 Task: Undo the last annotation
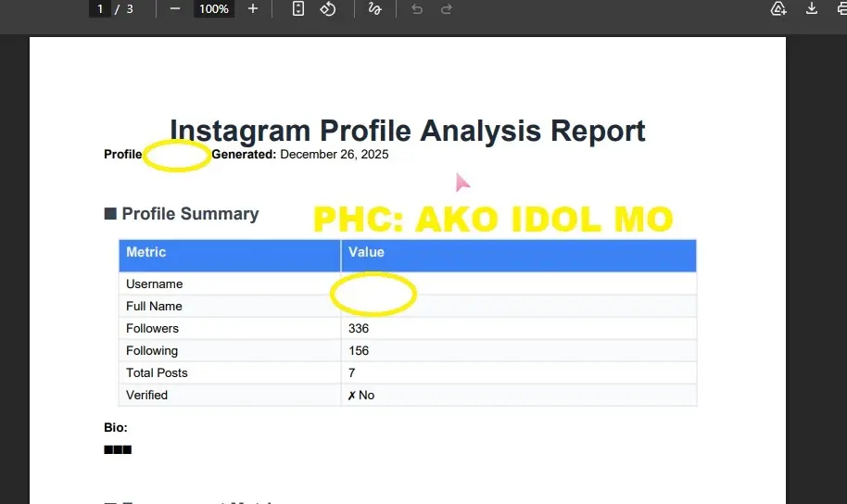coord(416,8)
